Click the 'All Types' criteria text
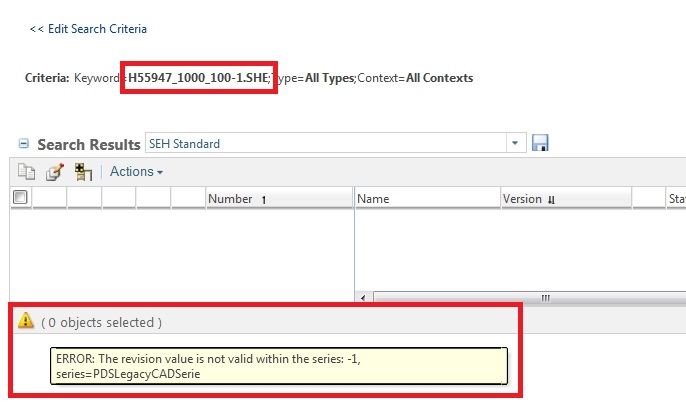 (x=329, y=78)
